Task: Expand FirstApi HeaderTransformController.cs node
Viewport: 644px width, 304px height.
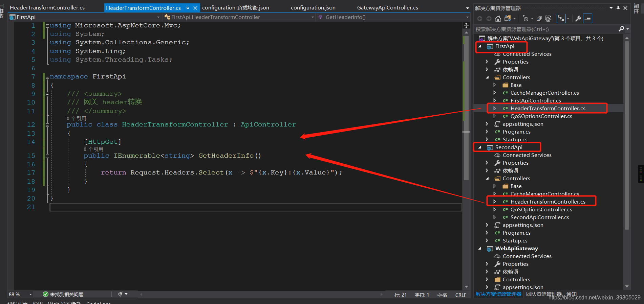Action: 495,109
